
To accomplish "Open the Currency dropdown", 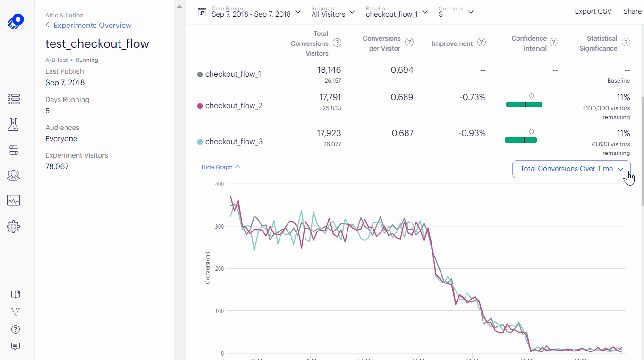I will point(456,12).
